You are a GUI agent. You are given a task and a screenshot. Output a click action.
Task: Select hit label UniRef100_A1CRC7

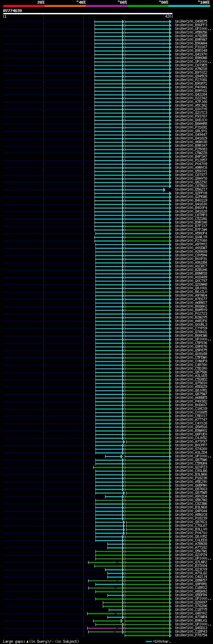tap(191, 266)
